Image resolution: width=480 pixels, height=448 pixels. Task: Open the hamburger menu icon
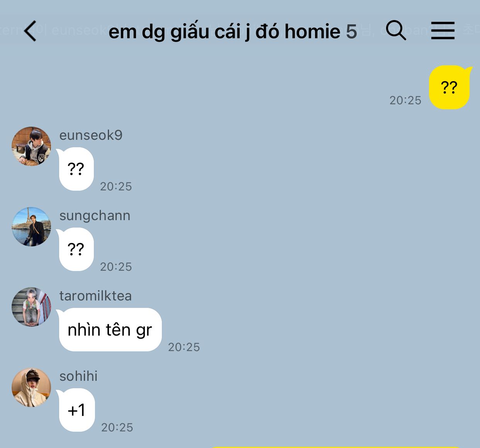tap(443, 31)
